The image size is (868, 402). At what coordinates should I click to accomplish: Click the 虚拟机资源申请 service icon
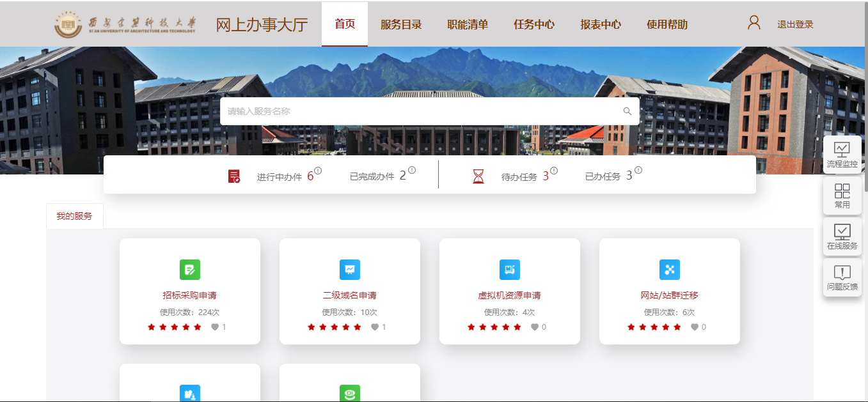point(510,270)
